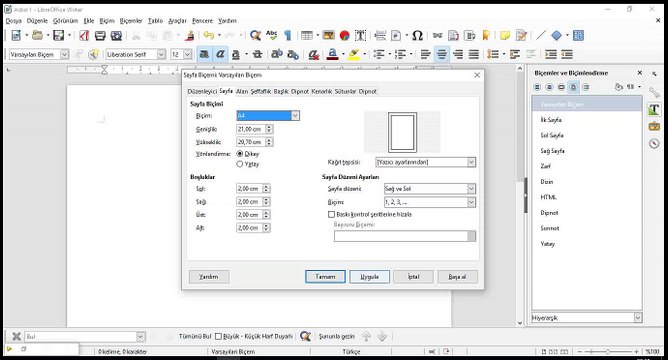Click the Bold text icon

204,55
